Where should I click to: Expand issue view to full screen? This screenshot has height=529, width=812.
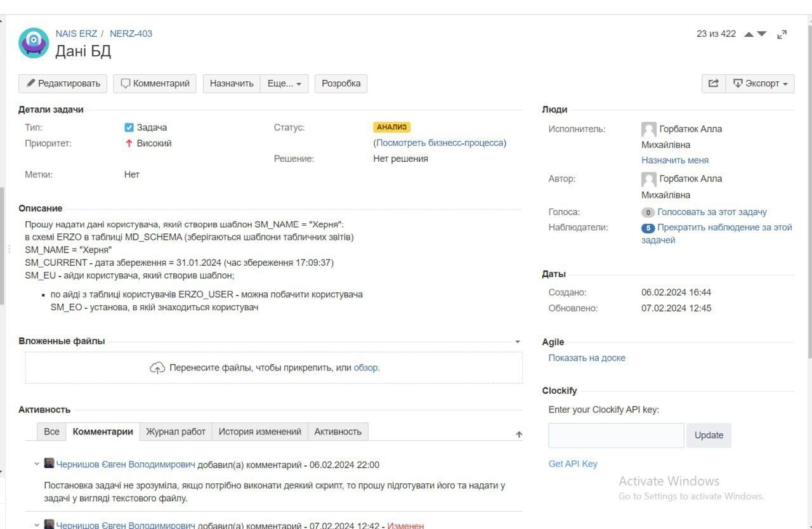pyautogui.click(x=782, y=34)
